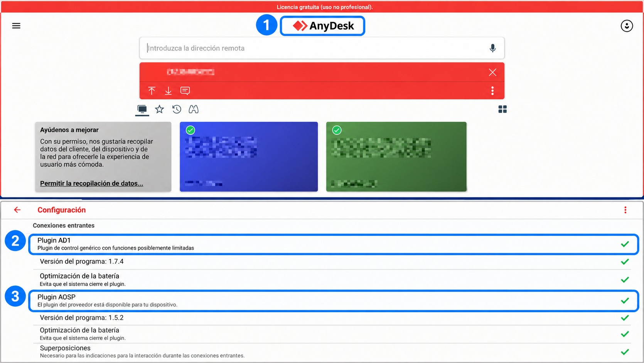Click the upload file arrow icon
Viewport: 644px width, 363px height.
152,91
